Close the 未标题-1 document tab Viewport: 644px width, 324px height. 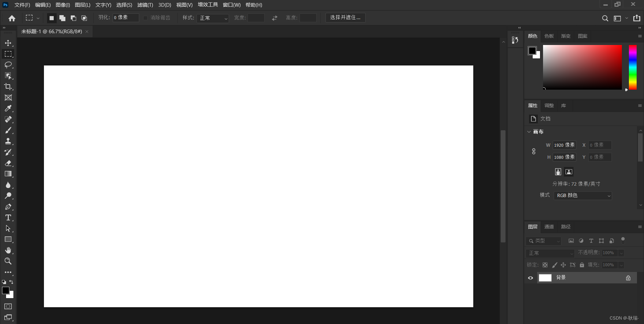click(x=87, y=32)
